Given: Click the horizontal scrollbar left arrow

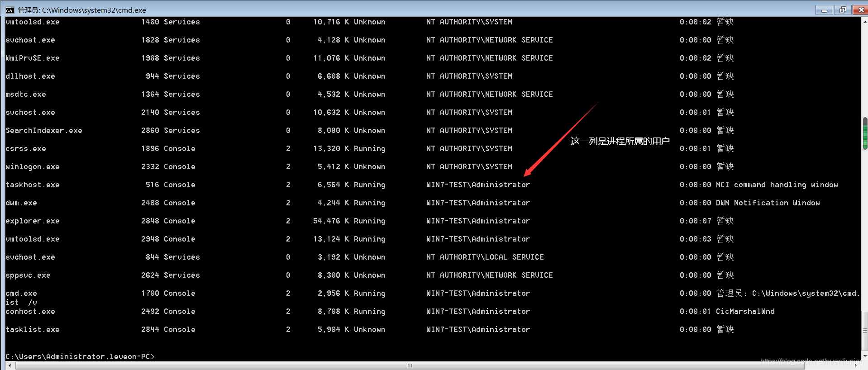Looking at the screenshot, I should pos(10,365).
